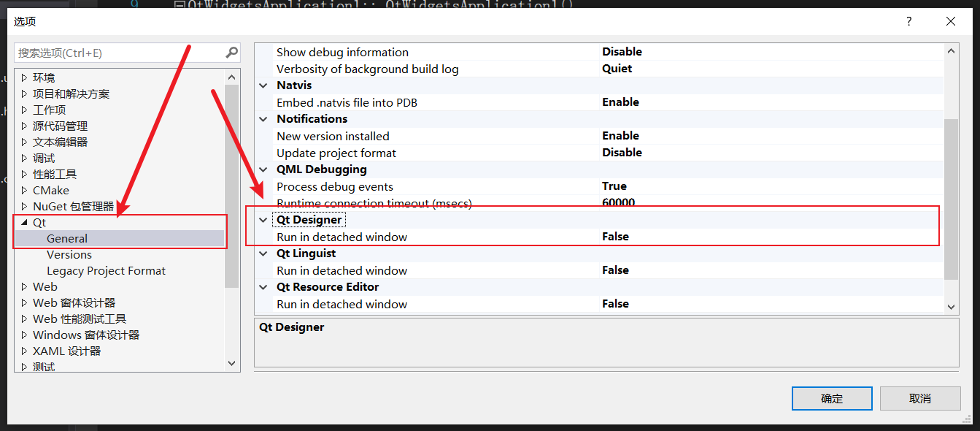Expand the 源代码管理 node

(x=24, y=126)
